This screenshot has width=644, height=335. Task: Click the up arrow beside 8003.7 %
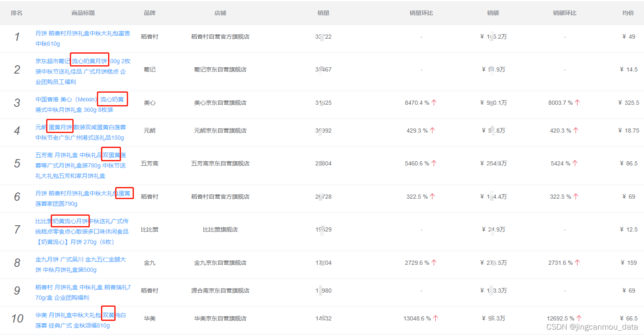[x=577, y=102]
